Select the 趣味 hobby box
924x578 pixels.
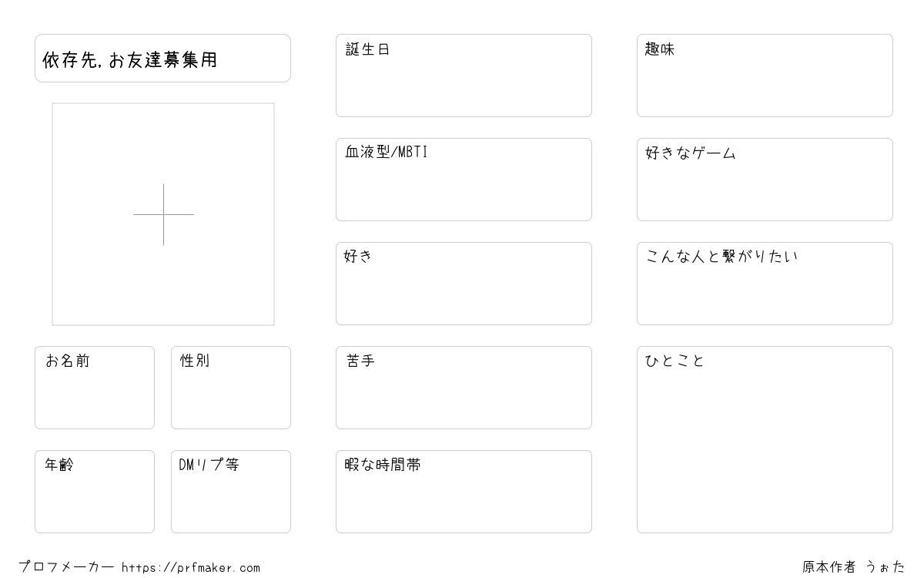[765, 76]
